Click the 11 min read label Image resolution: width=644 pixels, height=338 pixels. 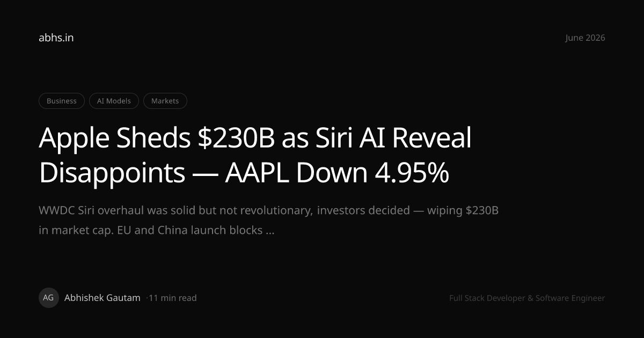click(173, 298)
